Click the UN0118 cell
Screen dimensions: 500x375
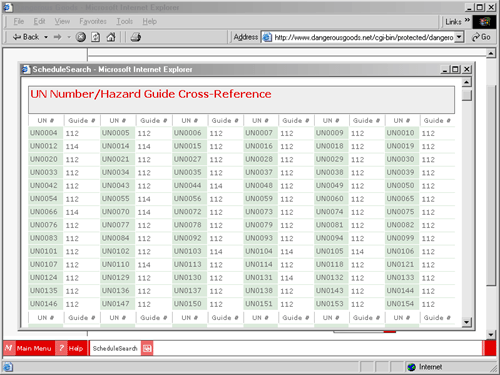click(330, 264)
